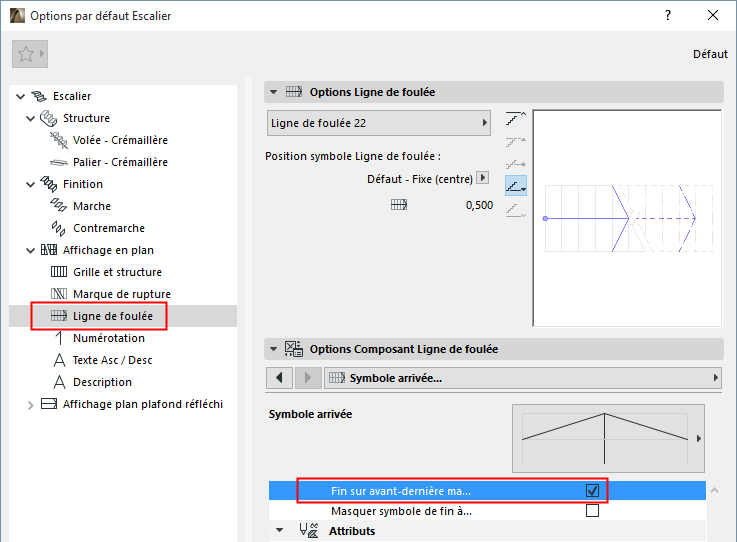The height and width of the screenshot is (542, 737).
Task: Open the Ligne de foulée 22 dropdown
Action: pyautogui.click(x=379, y=123)
